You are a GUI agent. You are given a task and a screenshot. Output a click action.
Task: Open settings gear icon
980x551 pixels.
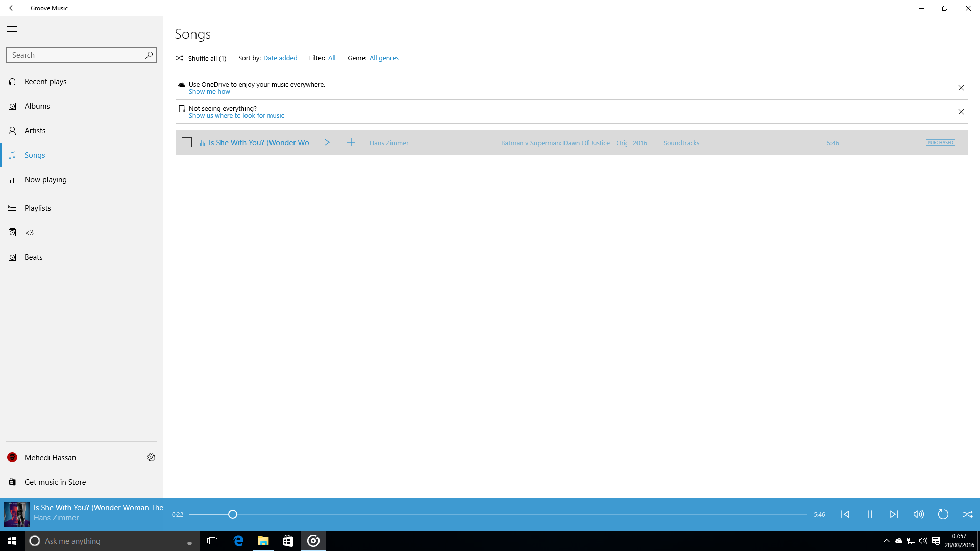click(151, 458)
